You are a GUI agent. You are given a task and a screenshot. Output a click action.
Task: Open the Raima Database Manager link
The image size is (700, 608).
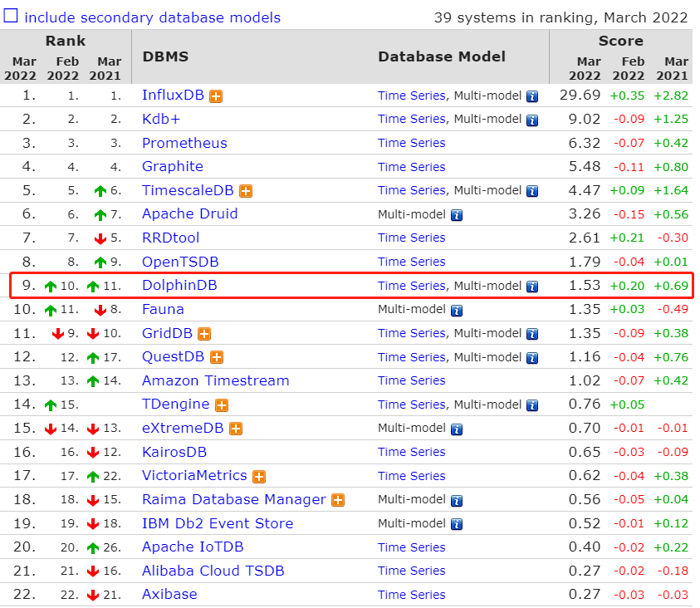click(x=234, y=499)
